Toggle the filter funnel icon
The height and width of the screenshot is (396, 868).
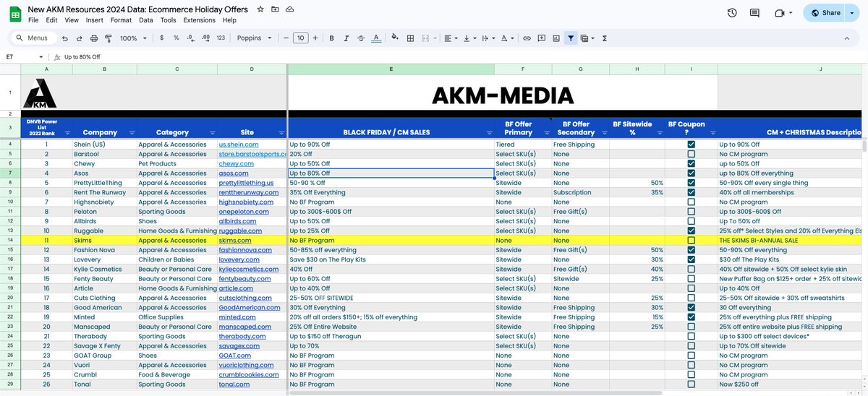click(571, 38)
